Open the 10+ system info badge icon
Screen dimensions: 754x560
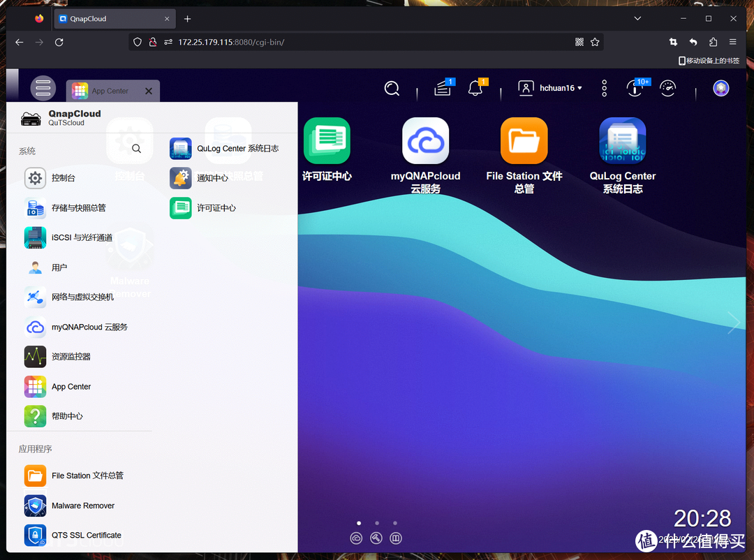coord(636,88)
